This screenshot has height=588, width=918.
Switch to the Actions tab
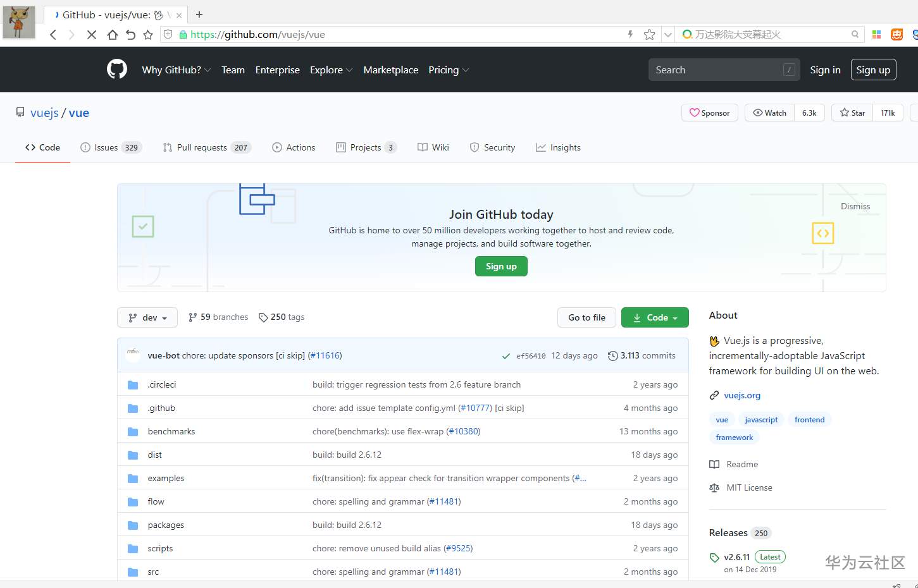click(294, 147)
